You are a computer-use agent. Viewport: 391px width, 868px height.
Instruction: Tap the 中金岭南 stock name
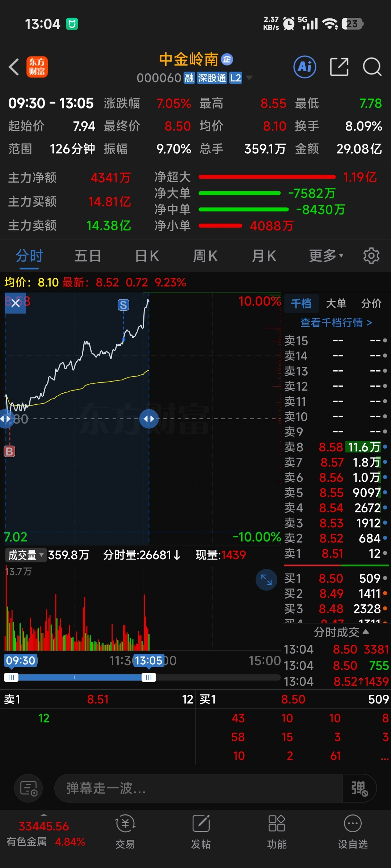click(189, 59)
